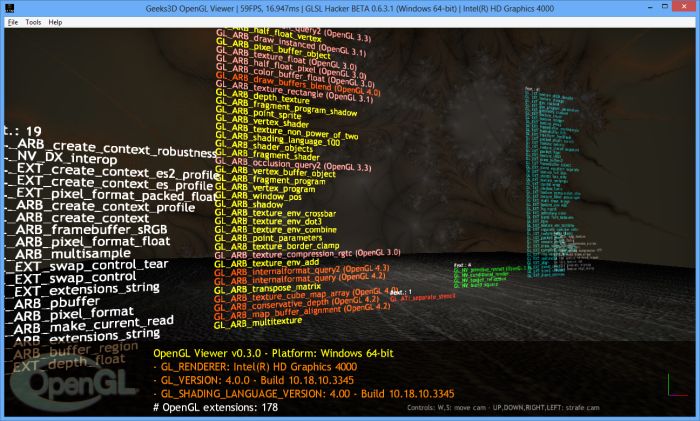
Task: Click the "GL_ARB_point_sprite" line
Action: (x=258, y=113)
